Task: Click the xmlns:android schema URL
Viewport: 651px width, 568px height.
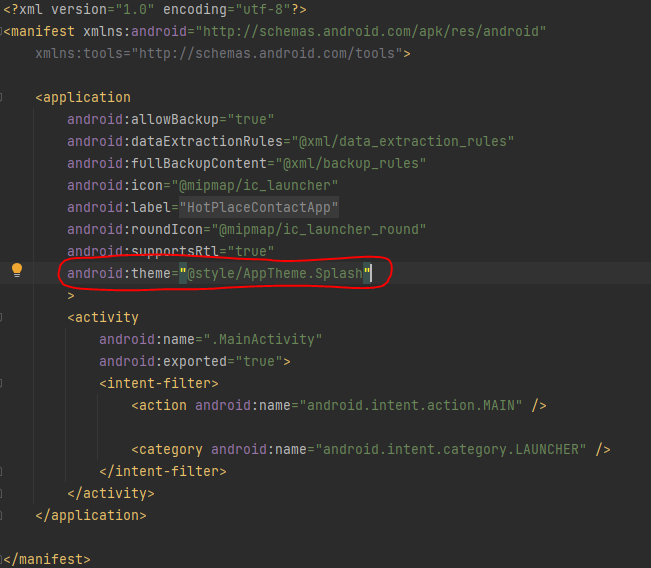Action: tap(370, 32)
